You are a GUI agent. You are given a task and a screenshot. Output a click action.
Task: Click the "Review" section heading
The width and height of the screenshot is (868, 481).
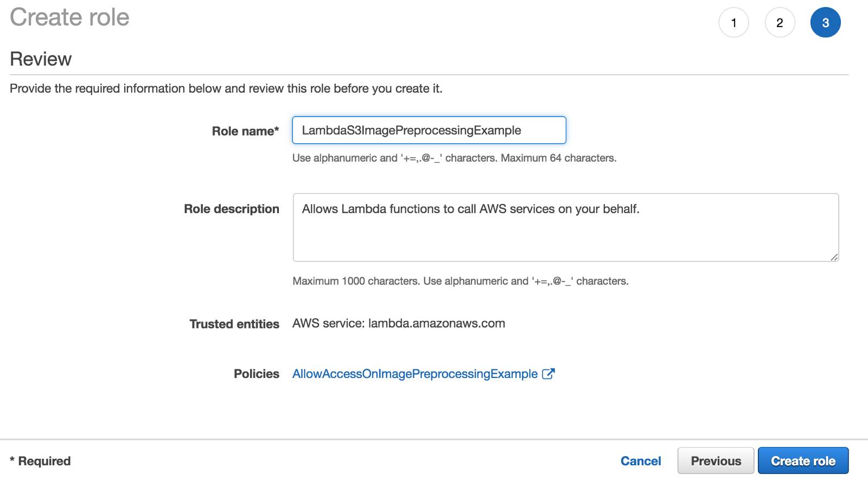(x=41, y=59)
